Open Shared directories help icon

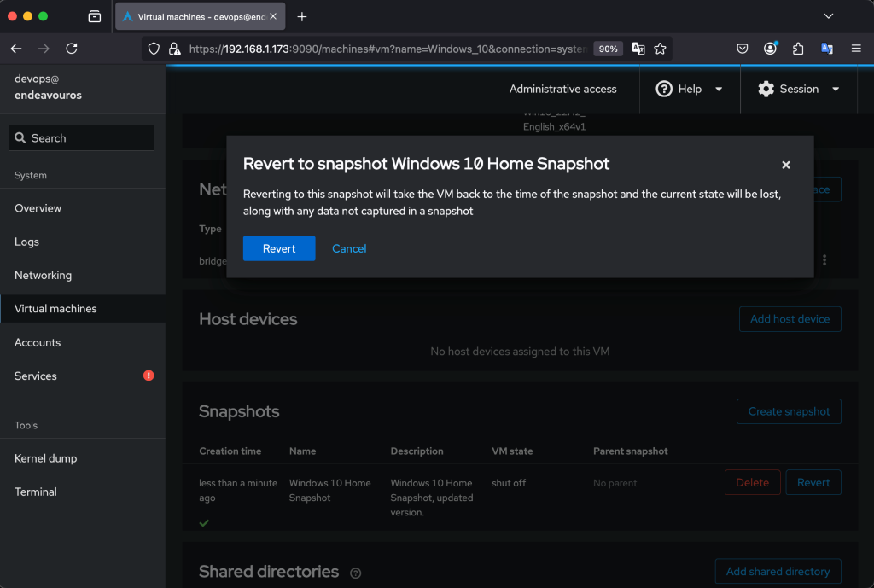pos(356,573)
